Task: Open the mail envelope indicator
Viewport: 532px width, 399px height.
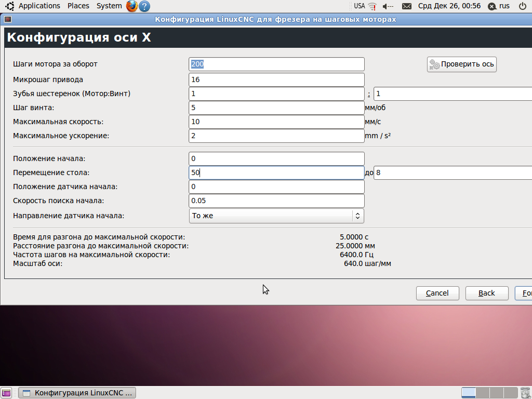Action: click(x=406, y=6)
